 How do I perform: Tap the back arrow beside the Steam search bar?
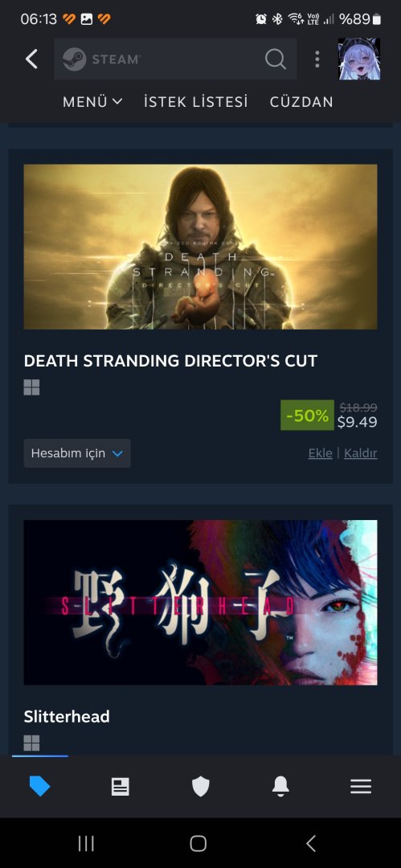point(31,59)
